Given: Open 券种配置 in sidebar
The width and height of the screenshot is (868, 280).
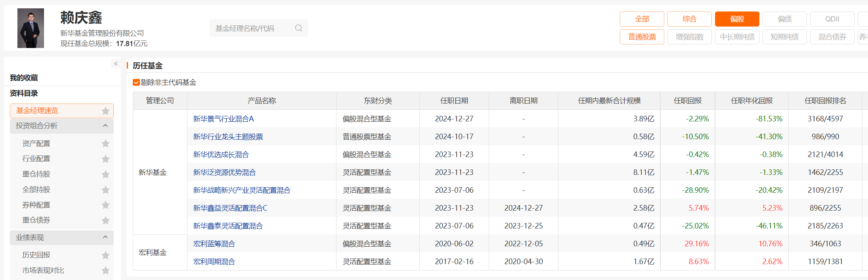Looking at the screenshot, I should 36,205.
